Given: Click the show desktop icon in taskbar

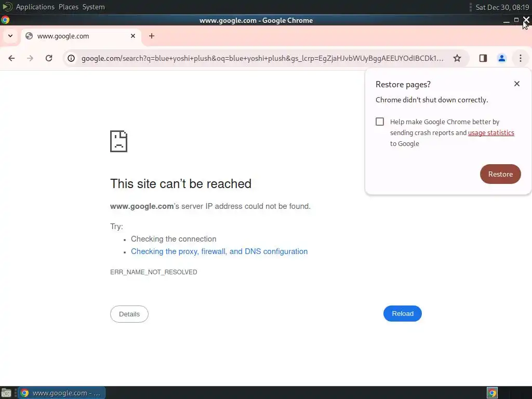Looking at the screenshot, I should point(6,393).
